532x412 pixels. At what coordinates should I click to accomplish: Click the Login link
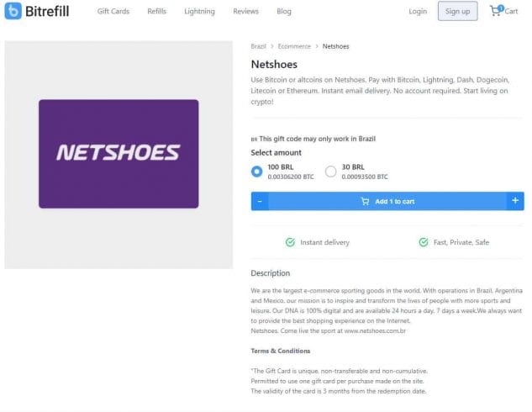coord(418,11)
